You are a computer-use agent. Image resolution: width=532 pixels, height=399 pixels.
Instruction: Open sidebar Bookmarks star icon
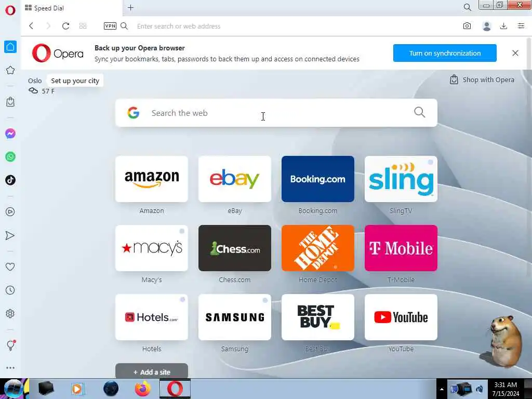coord(10,70)
